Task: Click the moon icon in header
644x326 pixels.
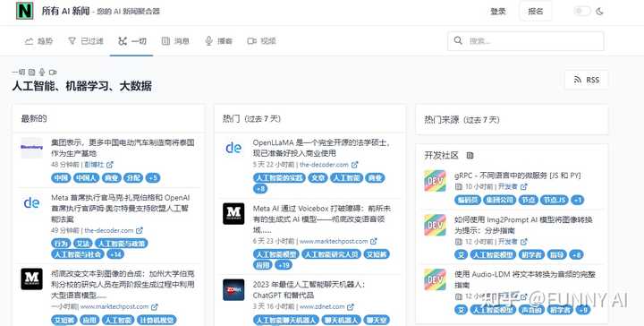Action: [599, 11]
